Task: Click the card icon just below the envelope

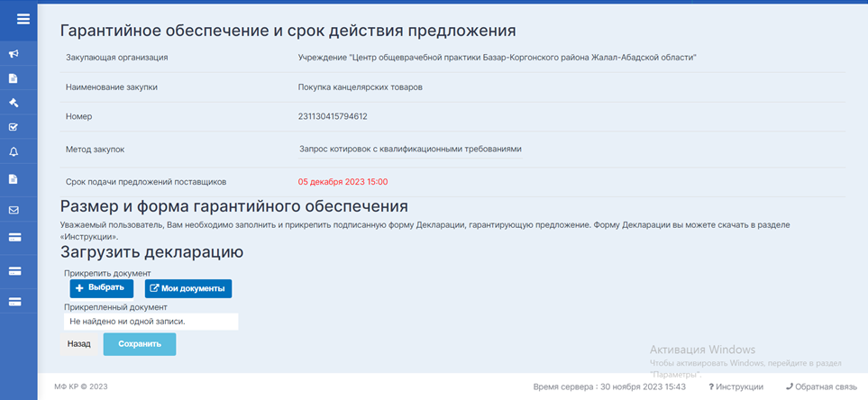Action: 14,238
